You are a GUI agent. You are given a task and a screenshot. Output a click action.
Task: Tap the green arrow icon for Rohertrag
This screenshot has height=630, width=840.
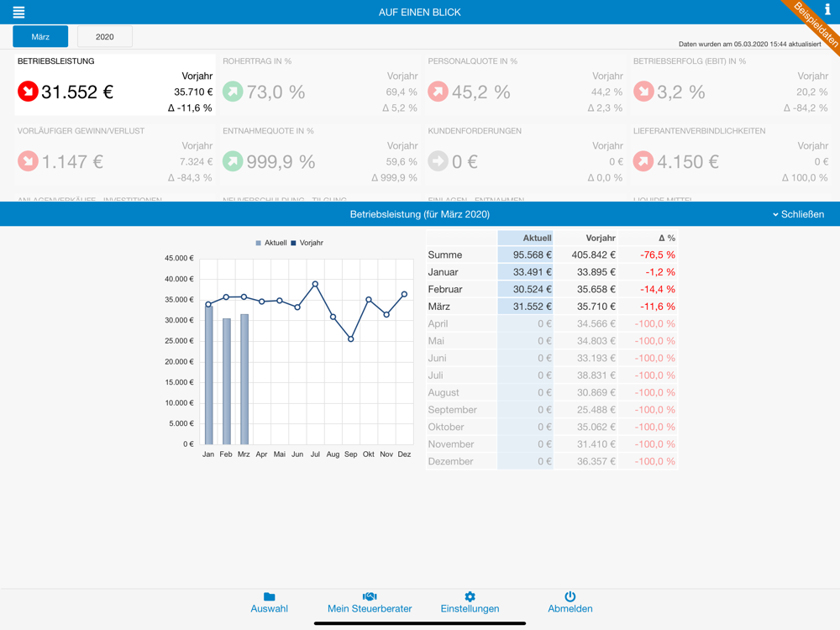click(x=233, y=92)
